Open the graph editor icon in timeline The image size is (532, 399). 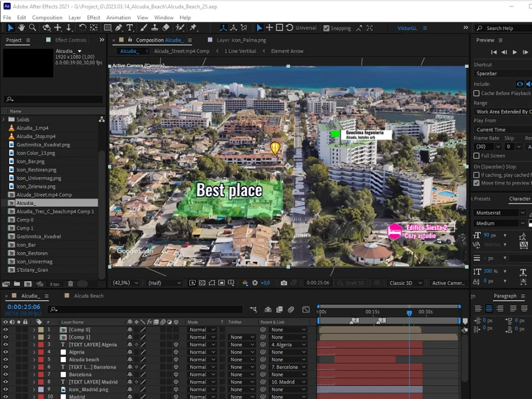[306, 310]
